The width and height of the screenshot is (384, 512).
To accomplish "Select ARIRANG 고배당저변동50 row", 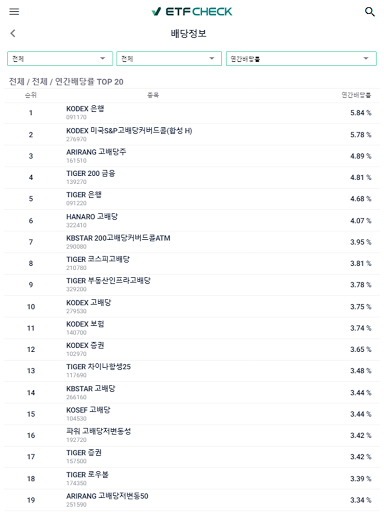I will [192, 500].
